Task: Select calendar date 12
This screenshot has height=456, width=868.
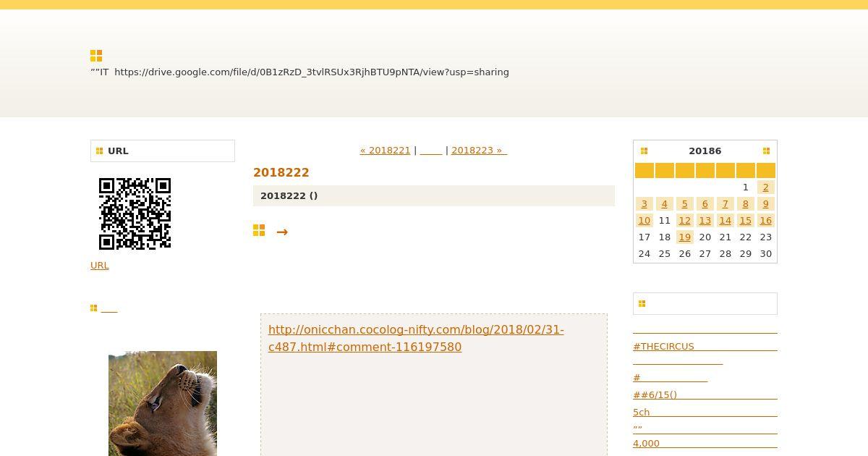Action: [685, 221]
